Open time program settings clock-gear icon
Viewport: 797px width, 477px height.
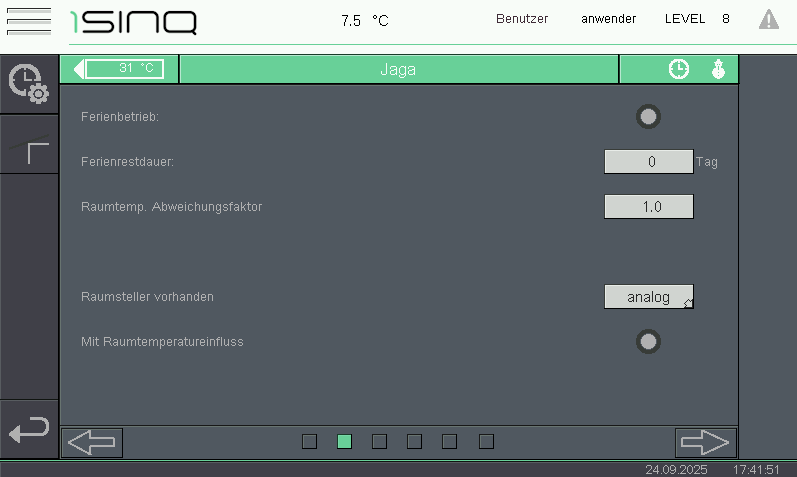click(x=28, y=84)
